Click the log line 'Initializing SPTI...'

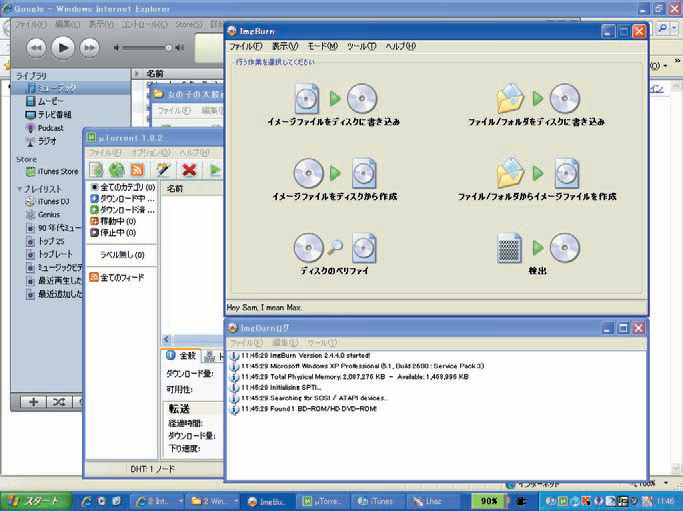click(281, 387)
